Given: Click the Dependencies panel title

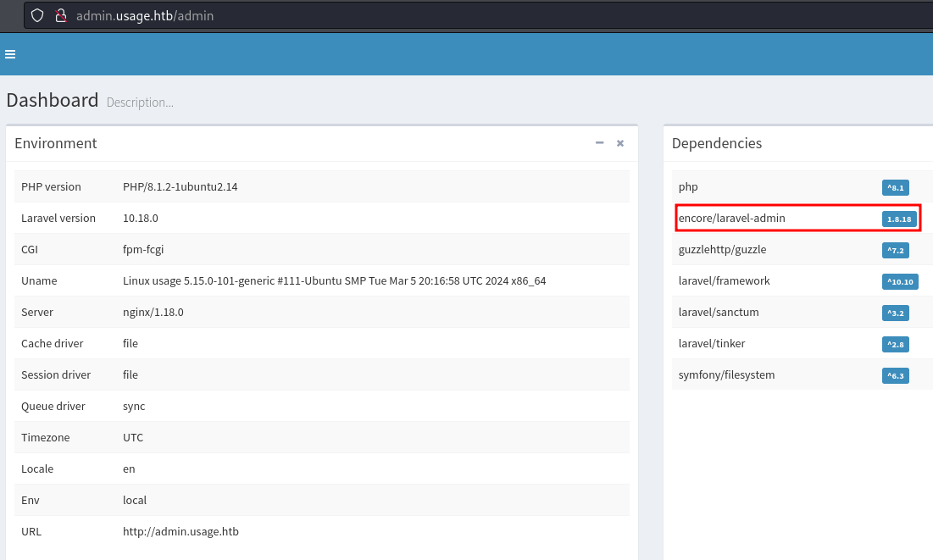Looking at the screenshot, I should click(716, 143).
